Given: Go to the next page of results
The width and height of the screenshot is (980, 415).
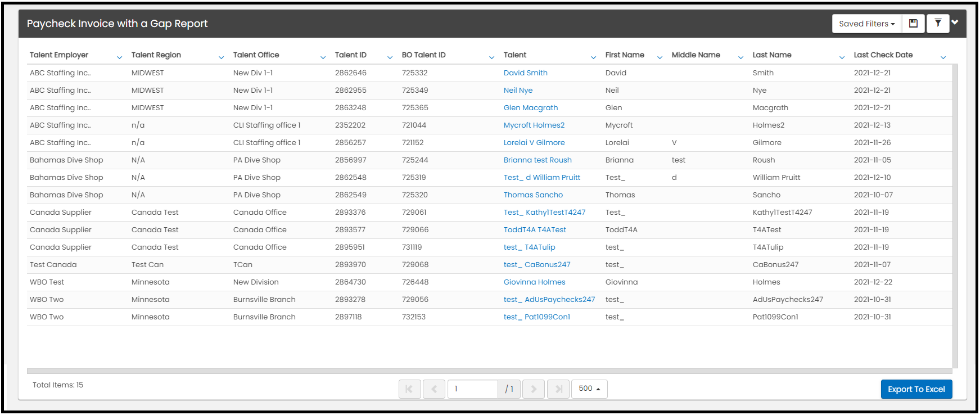Looking at the screenshot, I should (x=534, y=389).
